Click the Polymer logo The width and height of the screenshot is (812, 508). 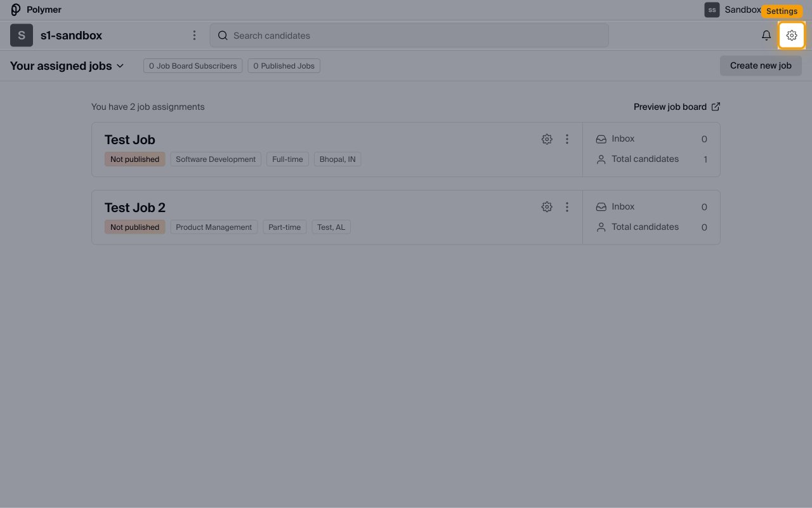[x=16, y=10]
